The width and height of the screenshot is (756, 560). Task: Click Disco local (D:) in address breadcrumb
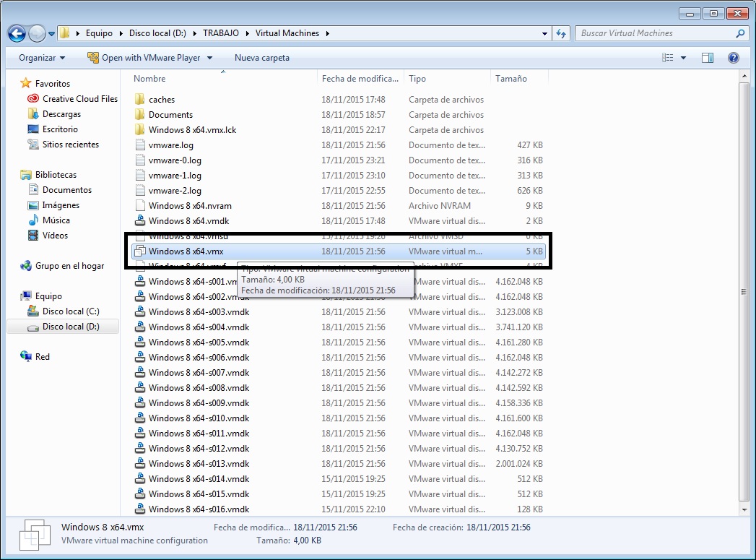pos(157,33)
